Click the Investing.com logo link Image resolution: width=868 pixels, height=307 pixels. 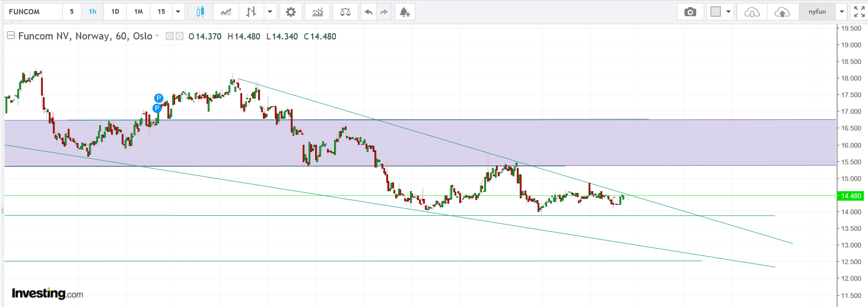pos(47,293)
